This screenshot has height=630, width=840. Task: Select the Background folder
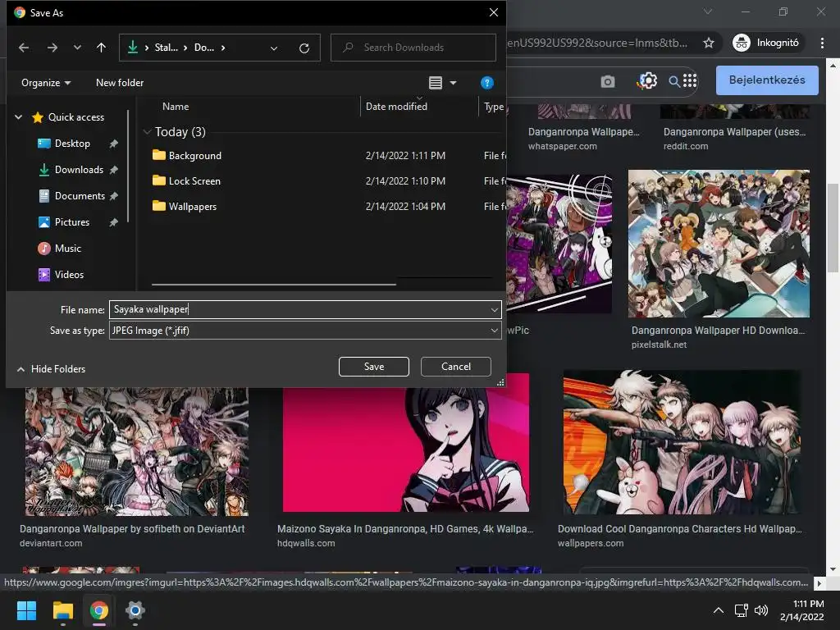[194, 156]
